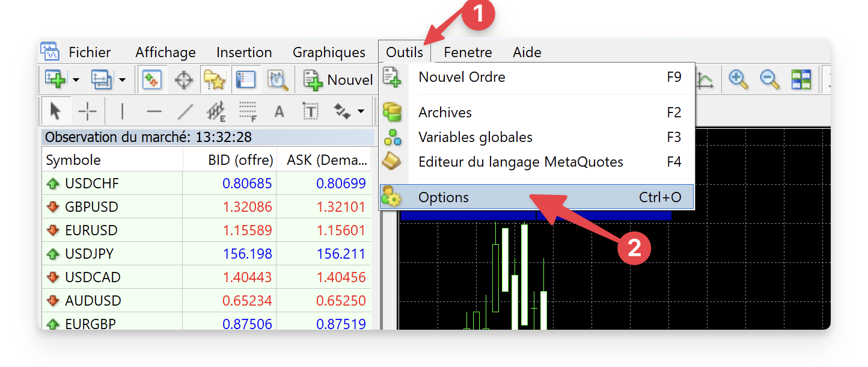The image size is (868, 367).
Task: Click the Observation du marché title bar
Action: (x=208, y=137)
